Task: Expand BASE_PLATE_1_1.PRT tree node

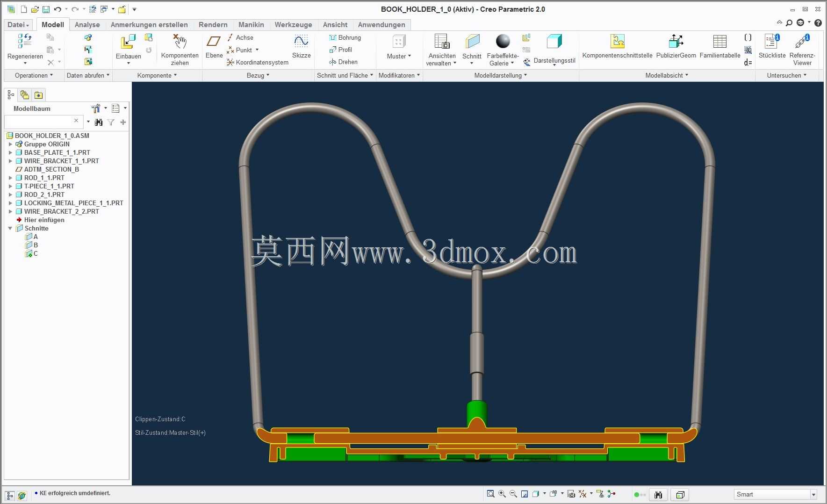Action: click(x=10, y=152)
